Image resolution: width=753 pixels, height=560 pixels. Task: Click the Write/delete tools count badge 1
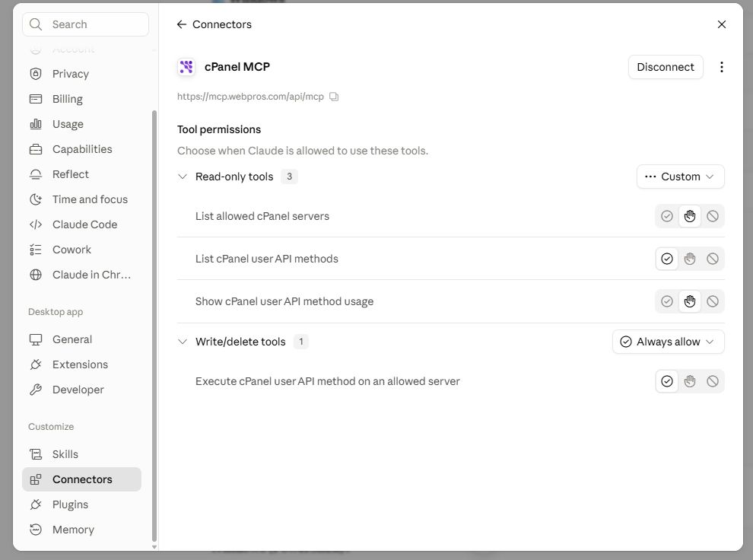[x=301, y=342]
